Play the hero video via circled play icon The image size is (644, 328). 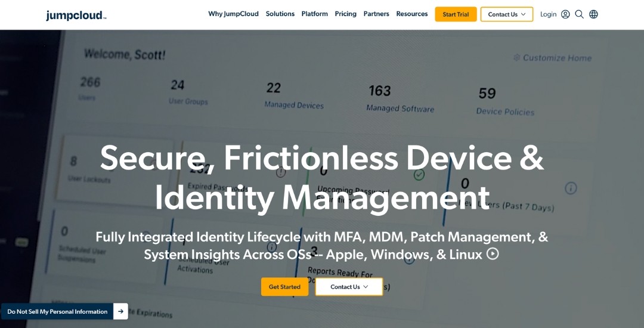(x=493, y=254)
